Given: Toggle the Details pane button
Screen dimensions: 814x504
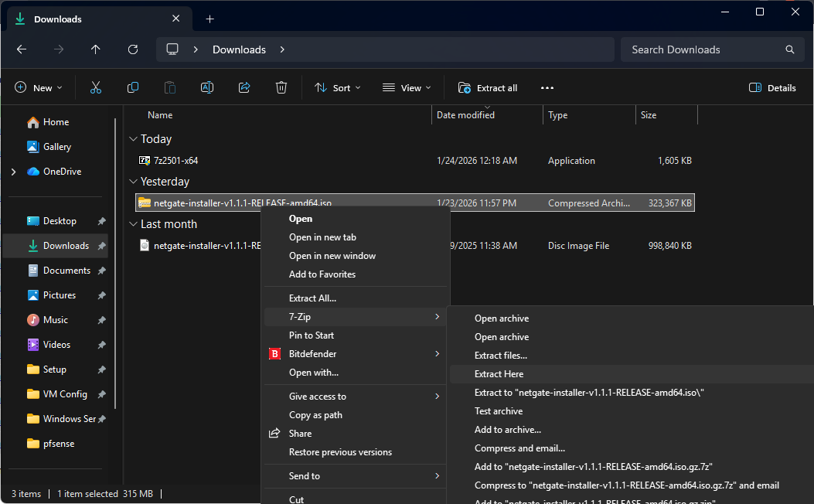Looking at the screenshot, I should pos(772,88).
